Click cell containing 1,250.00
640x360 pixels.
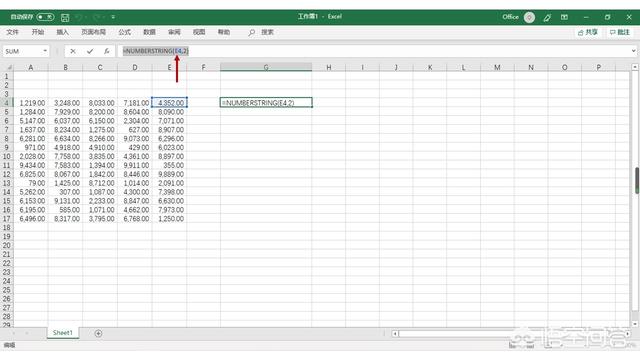point(169,219)
